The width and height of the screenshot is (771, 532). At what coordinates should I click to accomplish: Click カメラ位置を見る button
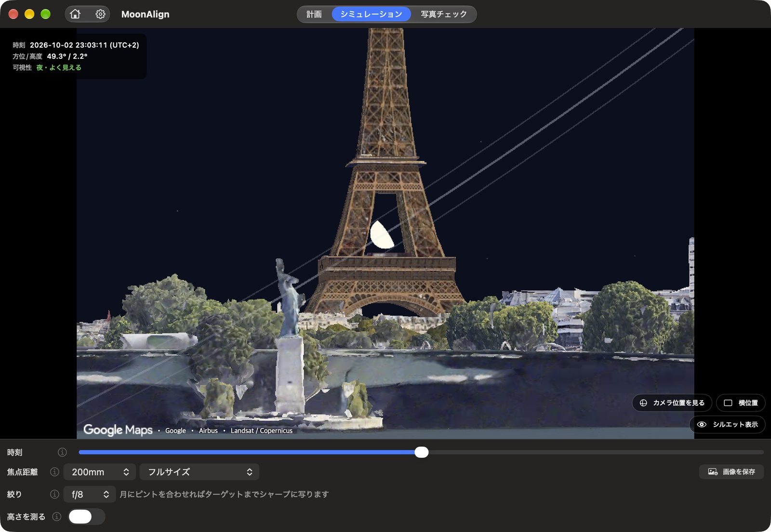672,403
